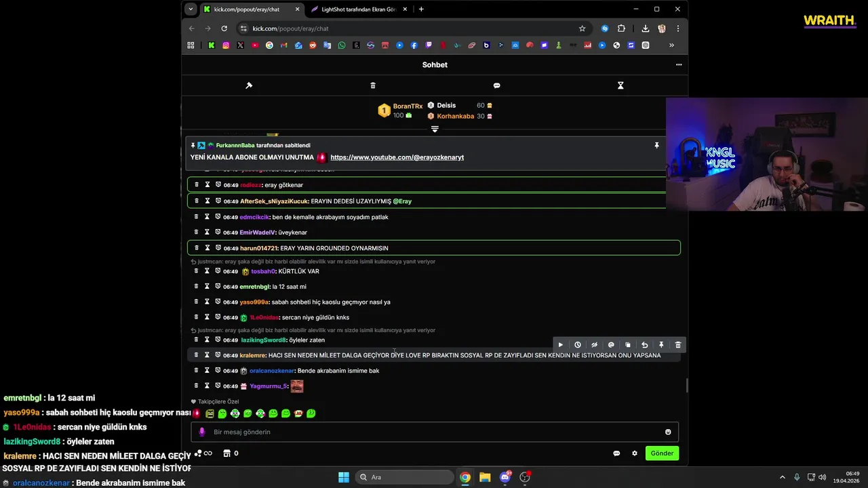Image resolution: width=868 pixels, height=488 pixels.
Task: Expand the leaderboard below BoranTRx
Action: (x=435, y=129)
